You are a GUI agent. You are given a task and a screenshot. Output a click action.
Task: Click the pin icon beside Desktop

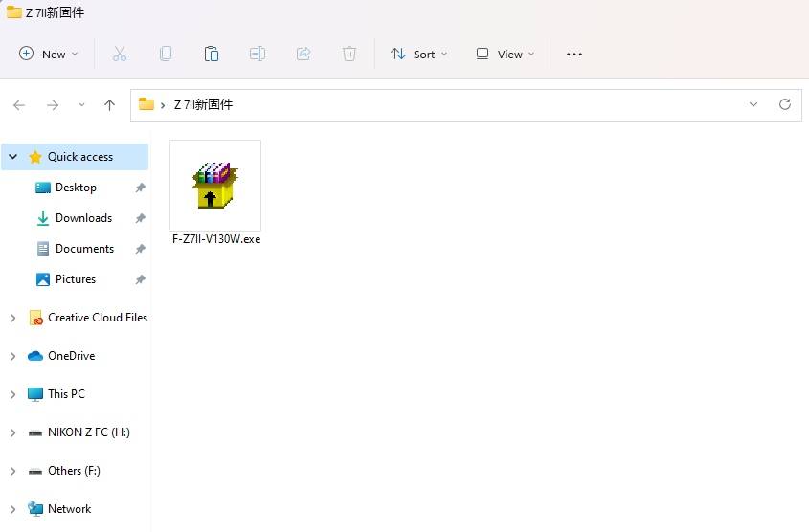click(141, 188)
